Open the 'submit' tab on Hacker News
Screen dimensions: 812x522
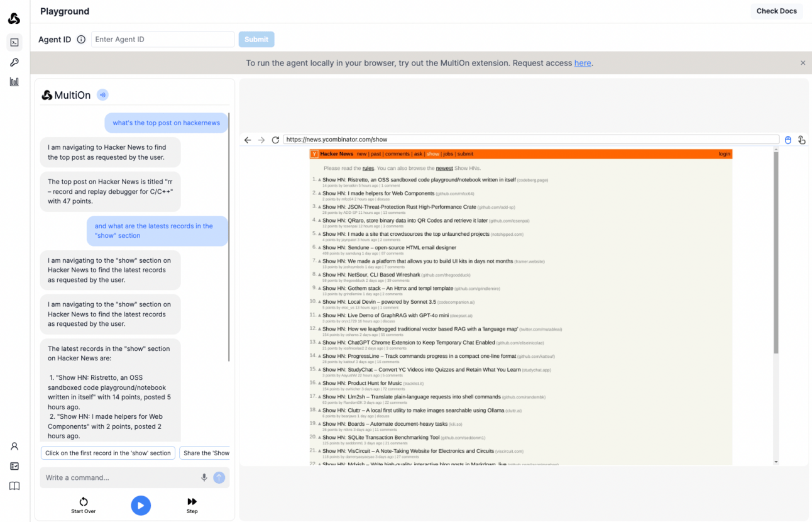pyautogui.click(x=465, y=154)
